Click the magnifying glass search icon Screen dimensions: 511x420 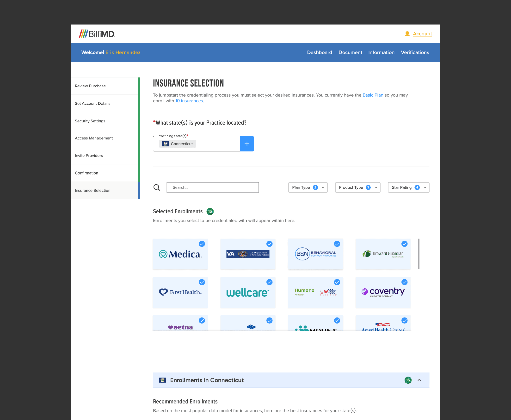click(x=157, y=187)
